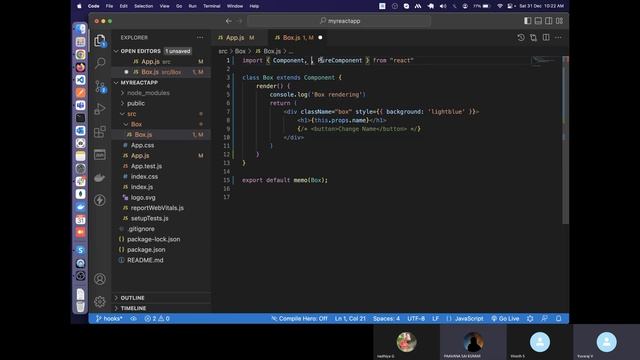Toggle secondary sidebar visibility
Viewport: 640px width, 360px height.
(549, 21)
